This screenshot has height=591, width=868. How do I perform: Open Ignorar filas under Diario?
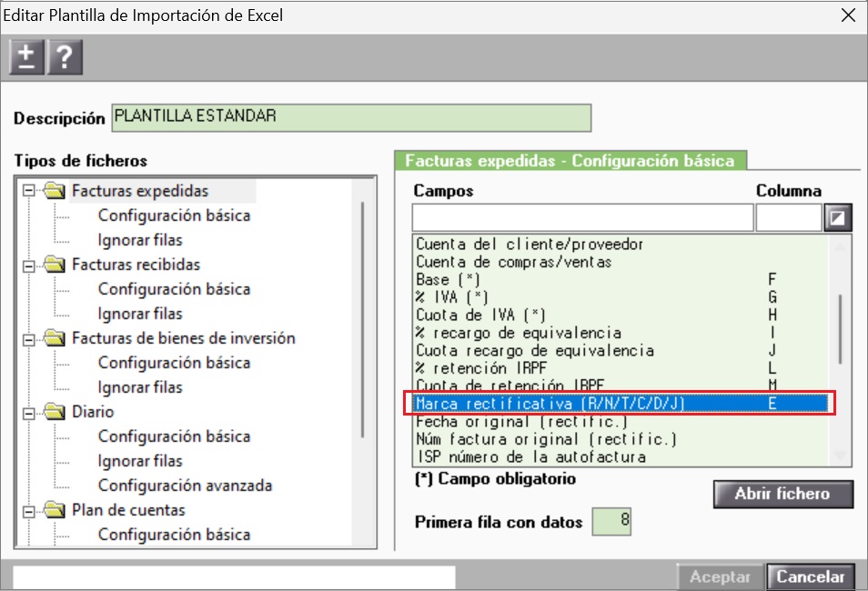tap(140, 460)
